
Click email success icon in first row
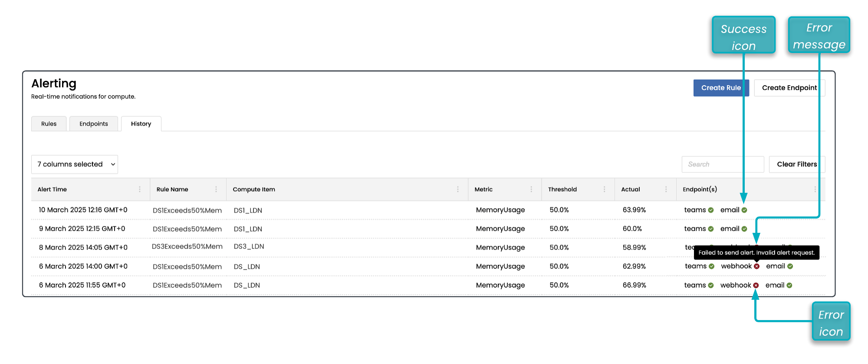tap(744, 210)
